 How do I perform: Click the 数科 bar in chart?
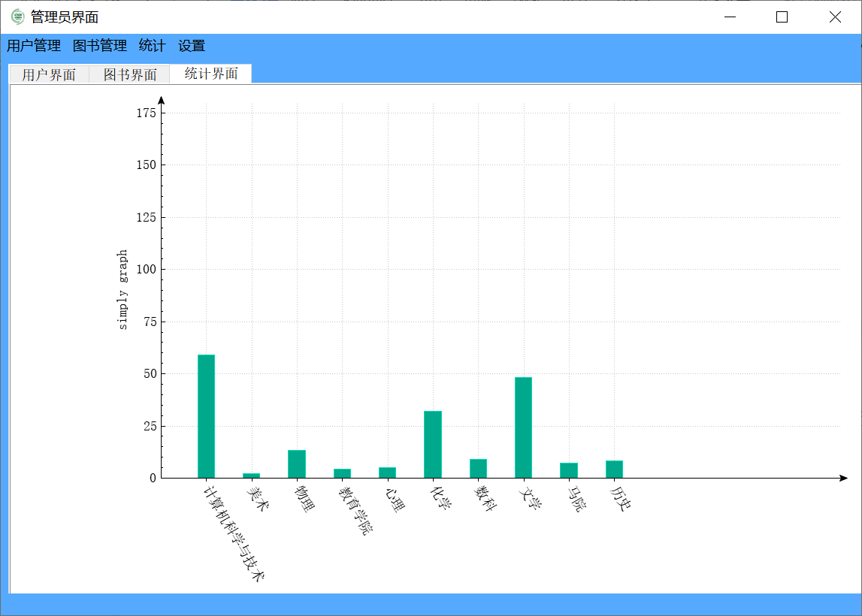[478, 469]
